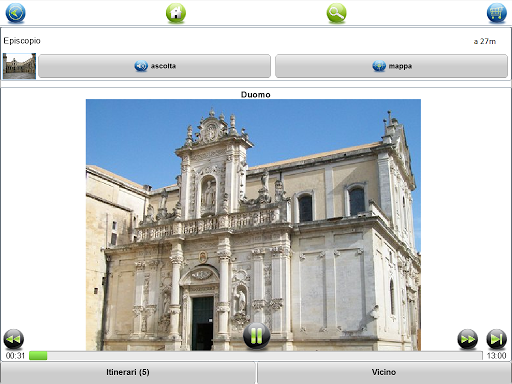Image resolution: width=512 pixels, height=384 pixels.
Task: Skip to the next track
Action: (x=496, y=339)
